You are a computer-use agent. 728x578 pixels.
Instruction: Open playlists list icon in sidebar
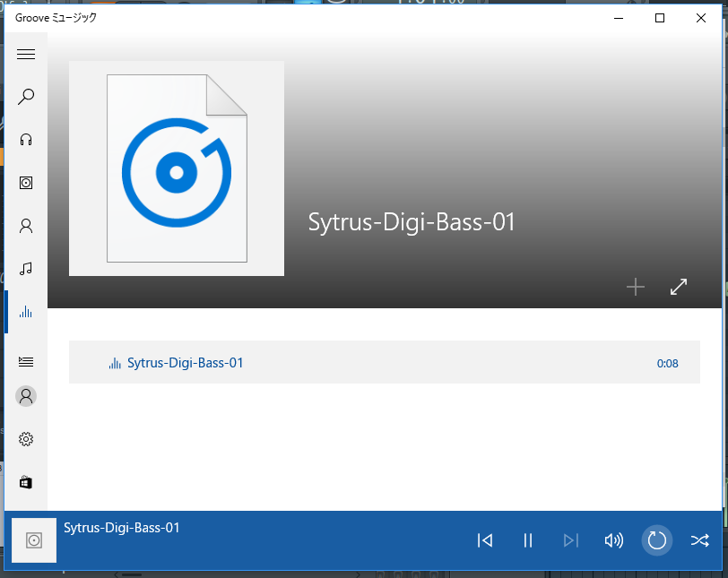click(26, 361)
